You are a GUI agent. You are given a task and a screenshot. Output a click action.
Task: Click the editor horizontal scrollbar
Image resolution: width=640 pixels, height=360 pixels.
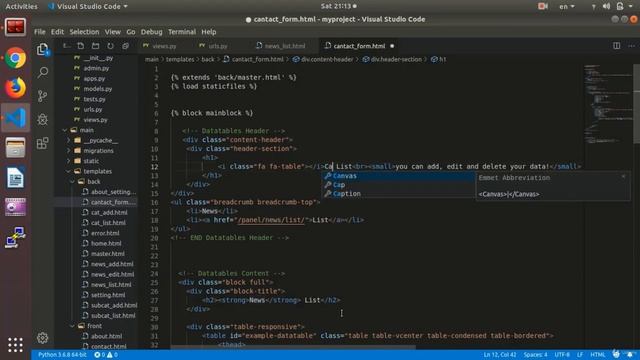pyautogui.click(x=293, y=347)
